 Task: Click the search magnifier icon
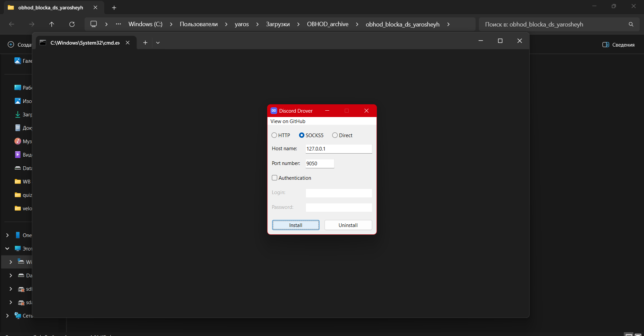click(x=631, y=24)
